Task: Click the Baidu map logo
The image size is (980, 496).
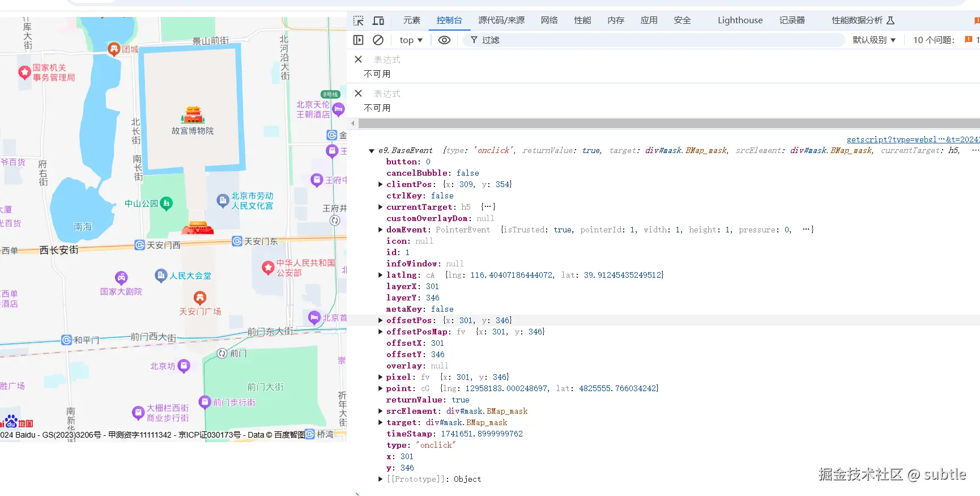Action: pyautogui.click(x=17, y=422)
